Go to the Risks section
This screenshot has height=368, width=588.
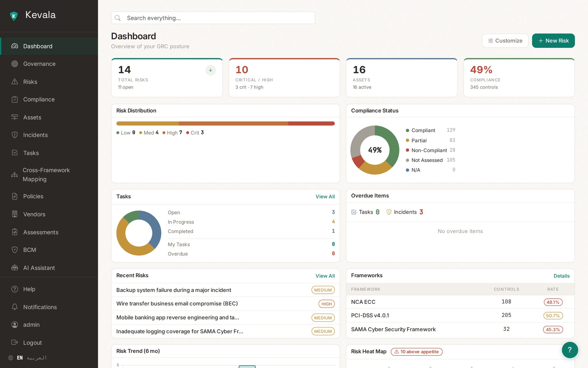(x=49, y=82)
